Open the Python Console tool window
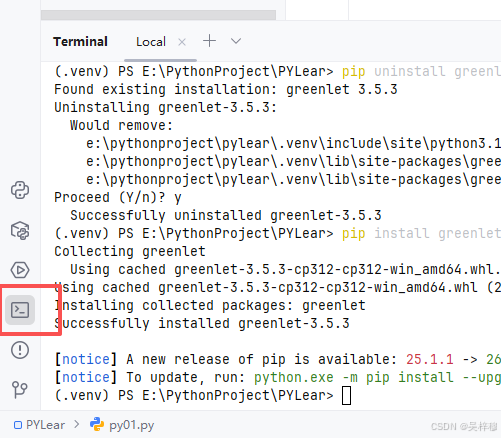 [20, 190]
